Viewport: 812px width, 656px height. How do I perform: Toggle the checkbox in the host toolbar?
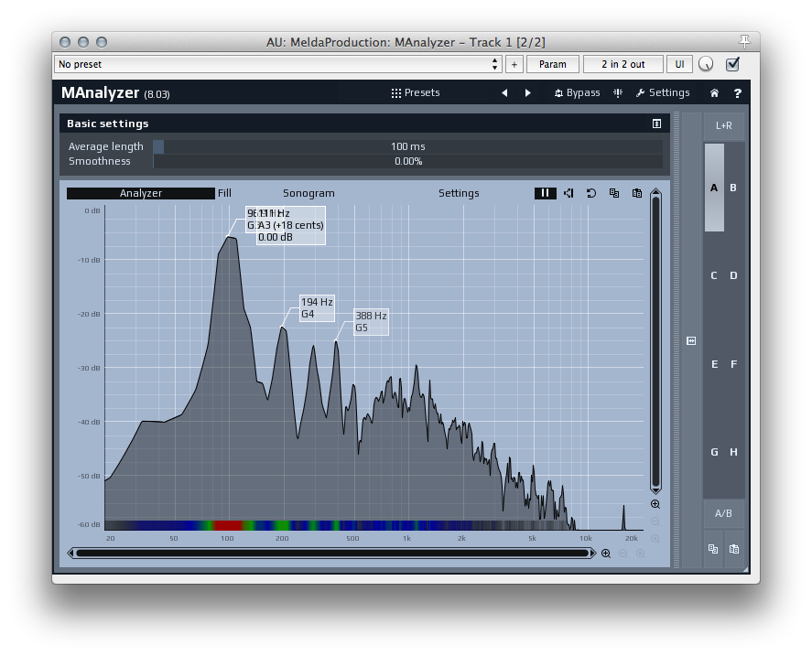(x=732, y=64)
